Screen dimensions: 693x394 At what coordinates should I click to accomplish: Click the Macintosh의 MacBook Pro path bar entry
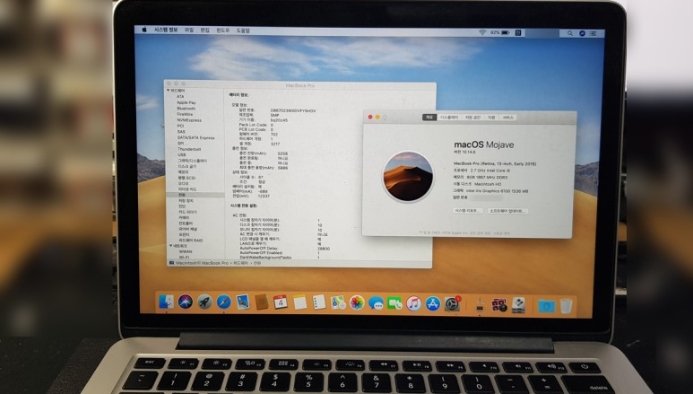point(201,263)
